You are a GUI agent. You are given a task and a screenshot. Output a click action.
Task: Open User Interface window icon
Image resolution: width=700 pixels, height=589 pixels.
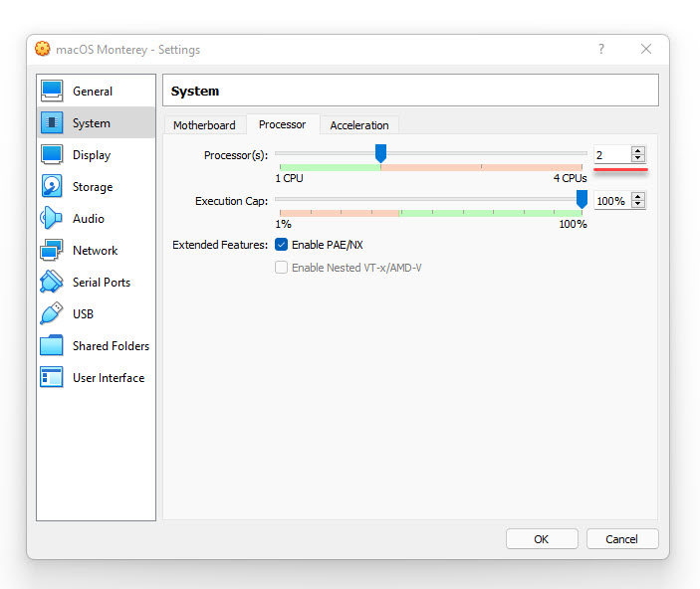tap(52, 377)
